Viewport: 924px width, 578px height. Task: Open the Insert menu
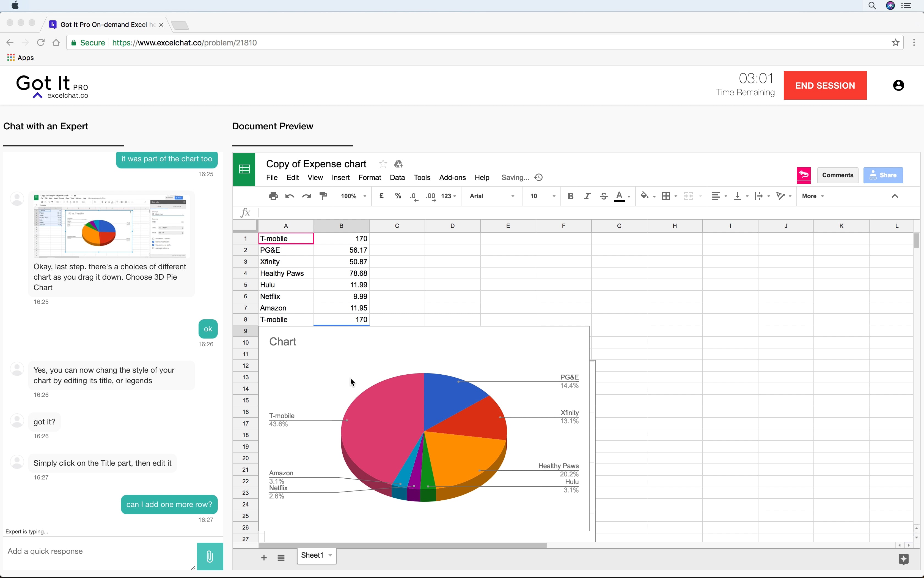340,177
